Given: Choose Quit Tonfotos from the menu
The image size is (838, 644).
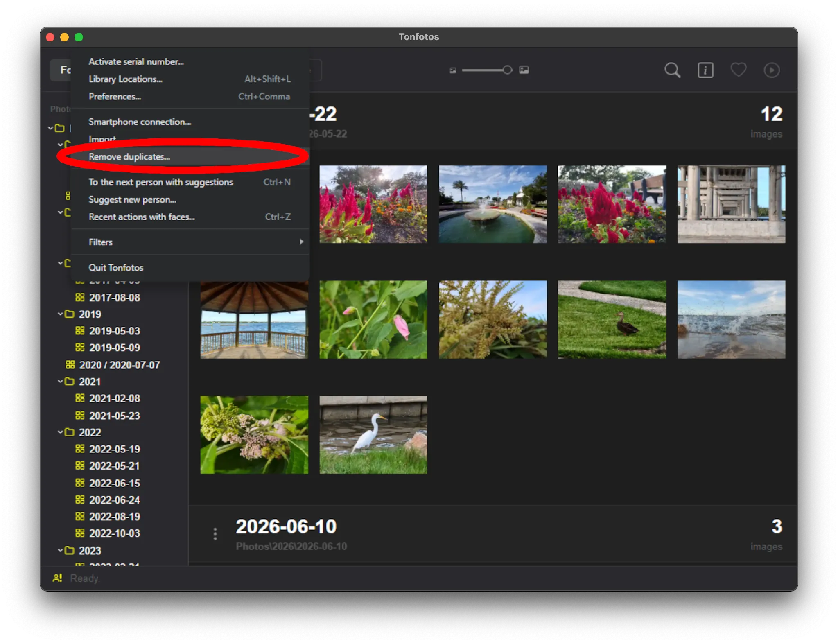Looking at the screenshot, I should 190,268.
